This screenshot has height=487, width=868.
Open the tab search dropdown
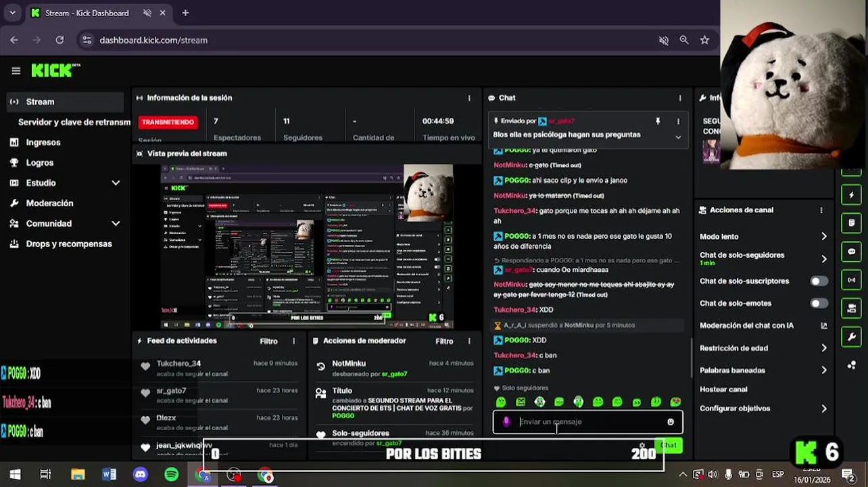pyautogui.click(x=12, y=13)
